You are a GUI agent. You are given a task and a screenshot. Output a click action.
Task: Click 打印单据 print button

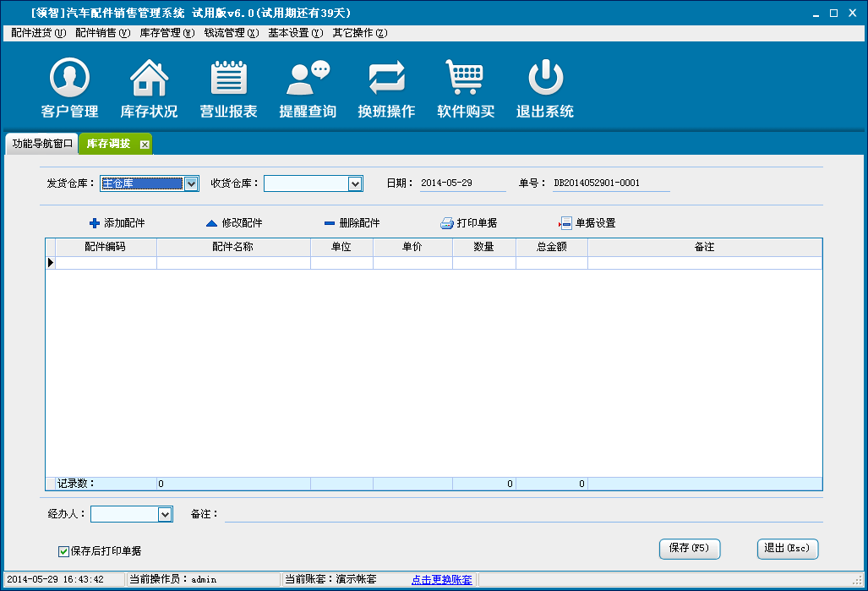pos(468,223)
